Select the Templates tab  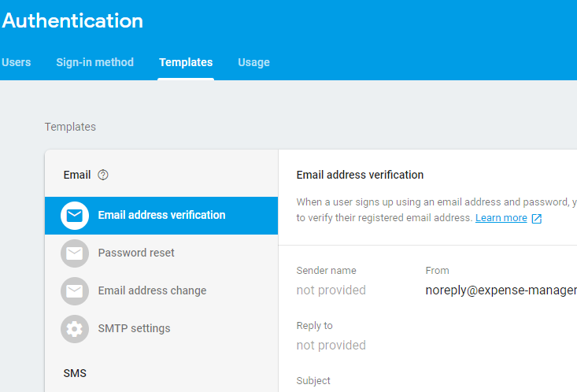pos(186,62)
